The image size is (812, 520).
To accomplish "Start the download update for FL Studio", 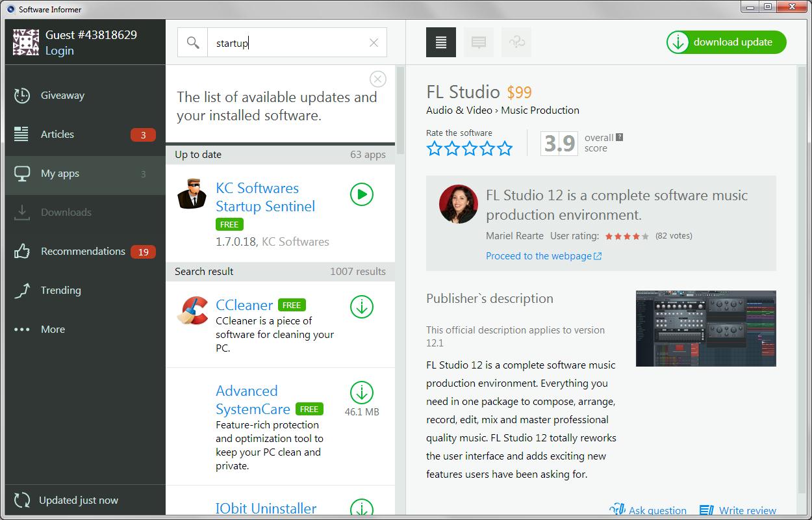I will pyautogui.click(x=726, y=42).
